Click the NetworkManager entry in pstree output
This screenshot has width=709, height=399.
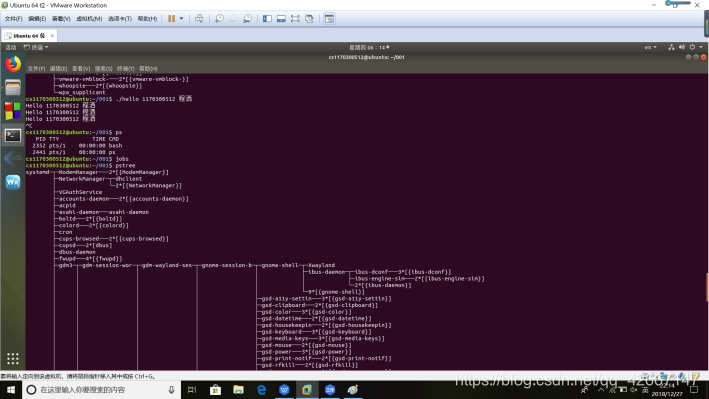[82, 179]
